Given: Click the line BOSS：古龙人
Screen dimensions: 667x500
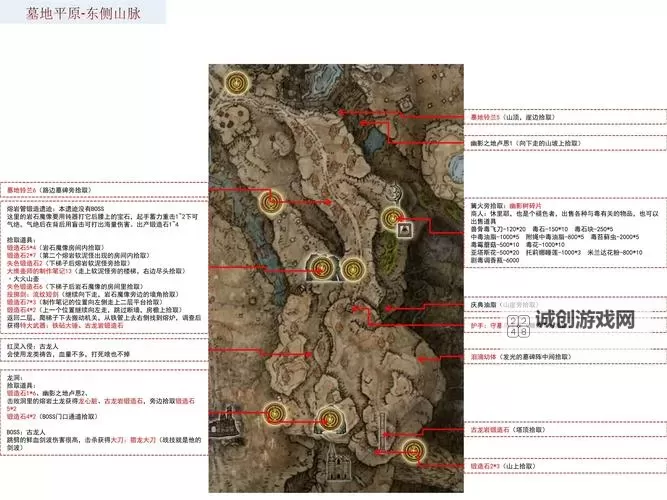Looking at the screenshot, I should (x=26, y=432).
